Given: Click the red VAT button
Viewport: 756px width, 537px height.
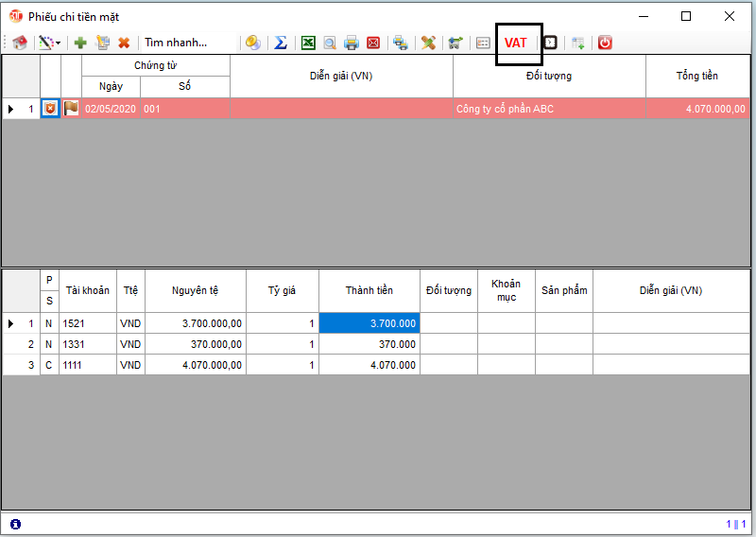Looking at the screenshot, I should click(x=516, y=43).
